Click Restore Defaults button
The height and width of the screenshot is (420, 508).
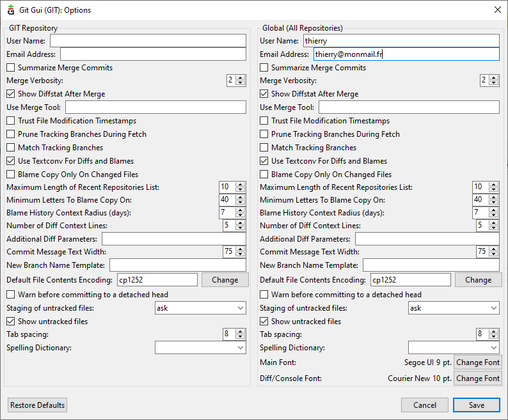(x=37, y=405)
